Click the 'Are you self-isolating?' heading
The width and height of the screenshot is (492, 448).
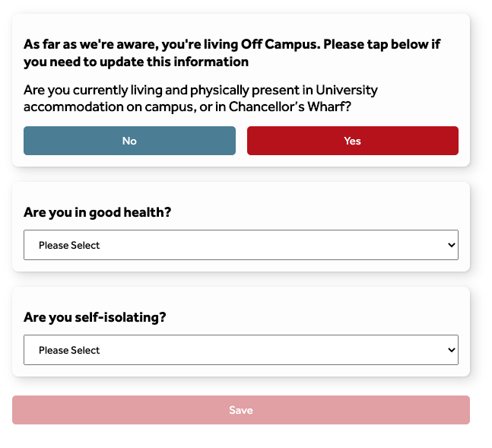click(95, 317)
